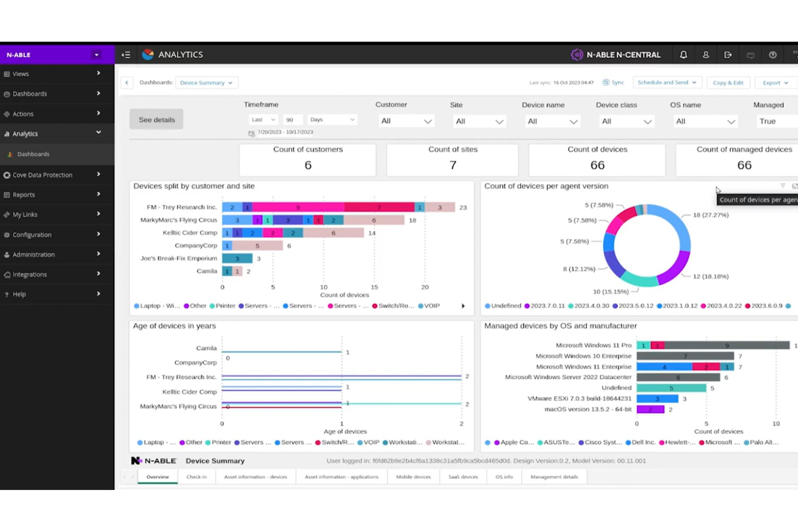Click the Copy & Edit button

(x=728, y=83)
